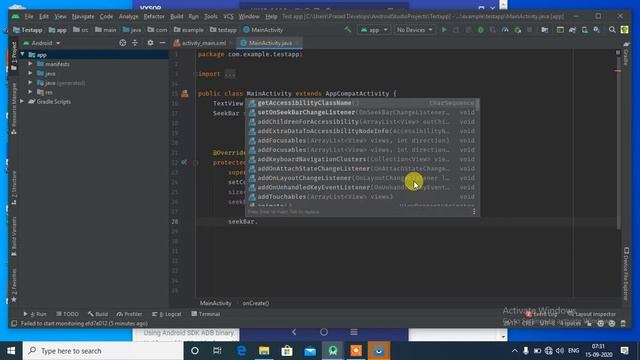Click the locate target icon in Project panel
Viewport: 640px width, 360px height.
pyautogui.click(x=122, y=43)
